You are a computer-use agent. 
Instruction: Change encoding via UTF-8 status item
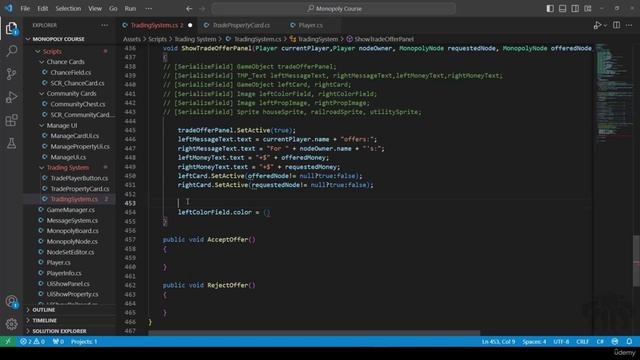coord(561,341)
